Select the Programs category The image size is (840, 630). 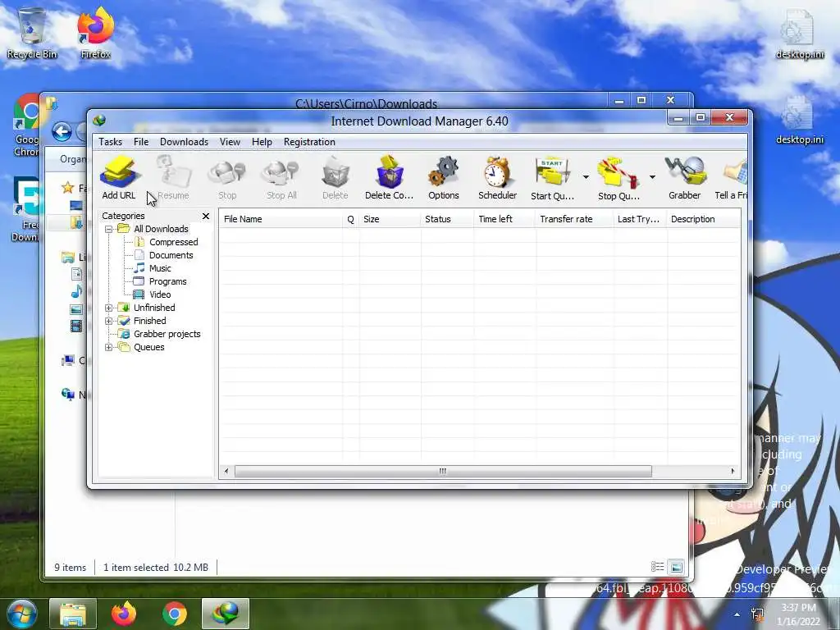coord(167,281)
